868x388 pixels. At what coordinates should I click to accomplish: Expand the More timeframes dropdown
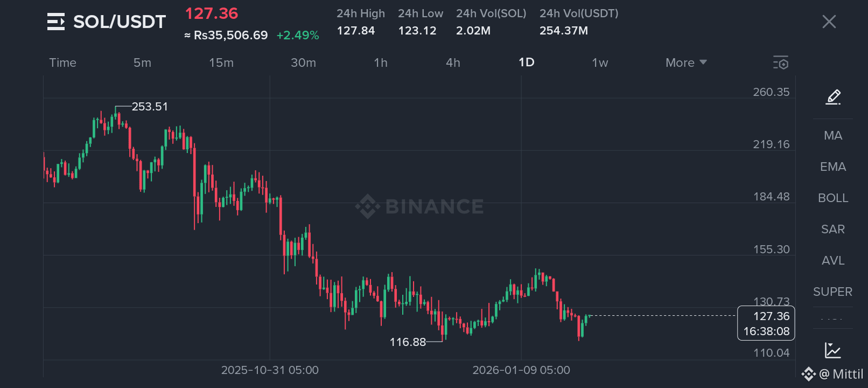[686, 63]
